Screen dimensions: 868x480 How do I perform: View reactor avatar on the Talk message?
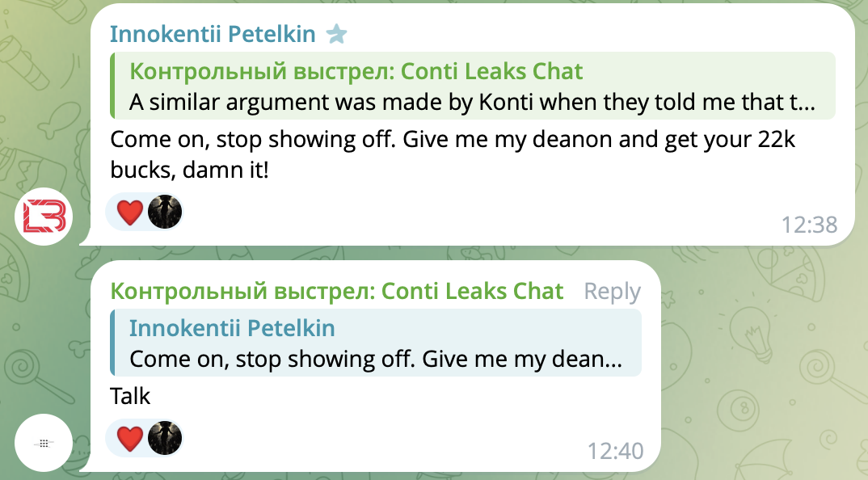[x=165, y=439]
